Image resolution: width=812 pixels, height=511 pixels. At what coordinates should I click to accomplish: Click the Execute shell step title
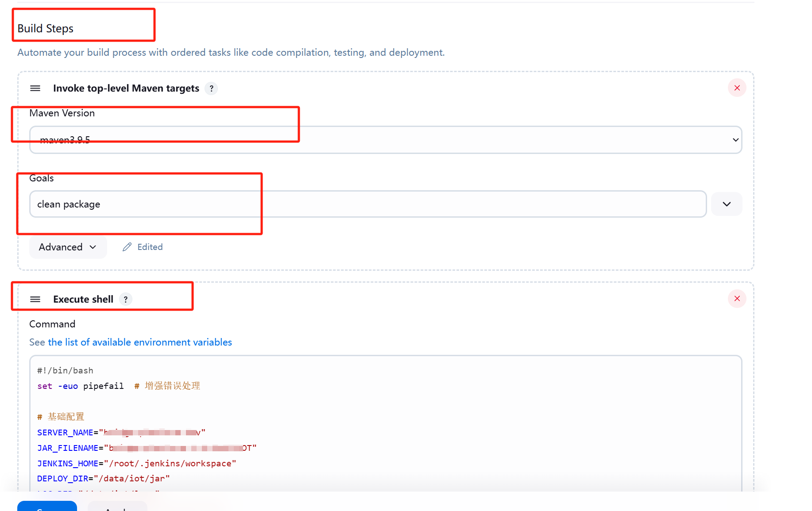coord(83,300)
